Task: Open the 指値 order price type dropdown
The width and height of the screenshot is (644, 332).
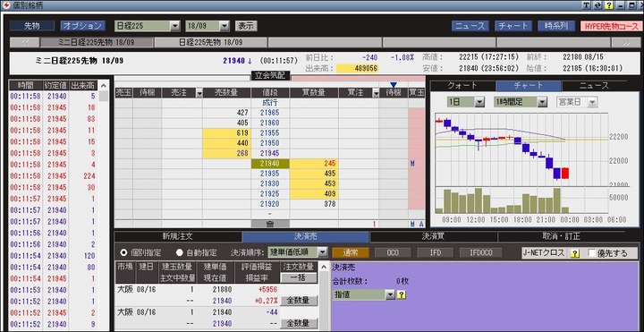Action: point(390,294)
